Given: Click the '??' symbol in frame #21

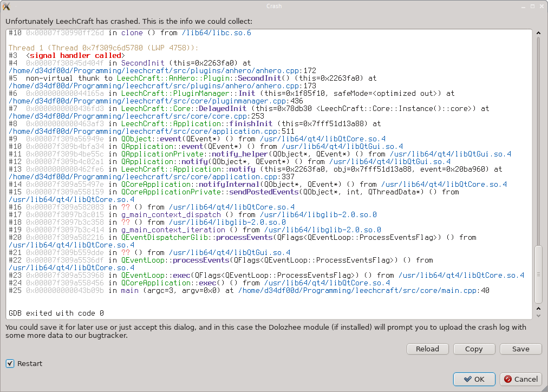Looking at the screenshot, I should pos(126,253).
